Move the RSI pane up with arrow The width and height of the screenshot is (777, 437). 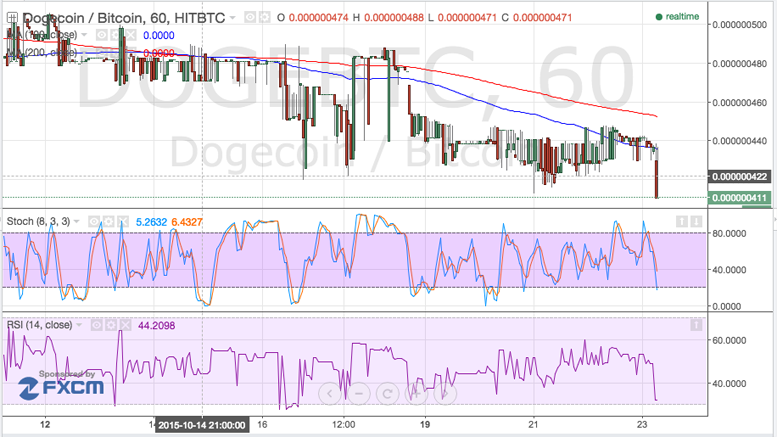point(696,325)
